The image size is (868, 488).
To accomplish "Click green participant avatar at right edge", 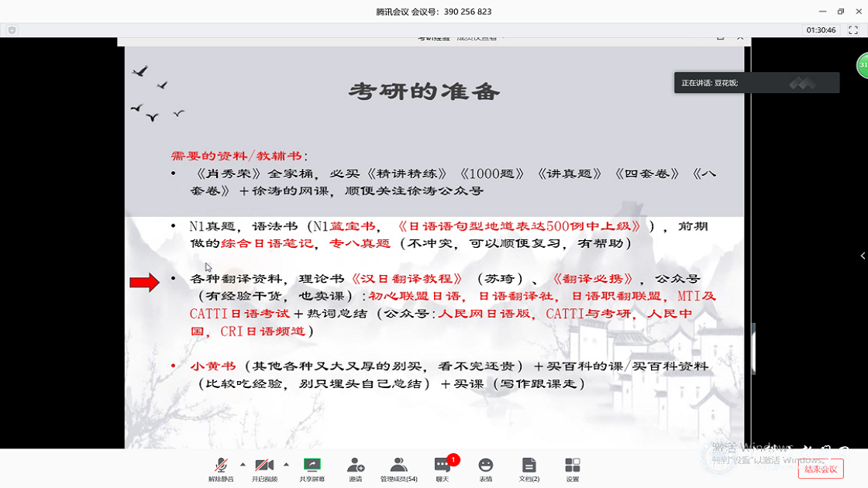I will pyautogui.click(x=863, y=65).
